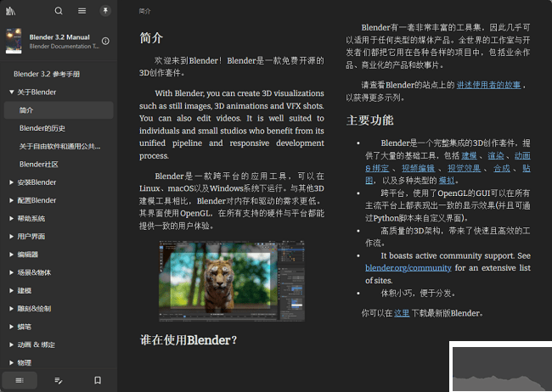This screenshot has height=392, width=552.
Task: Click the book info icon
Action: pyautogui.click(x=105, y=41)
